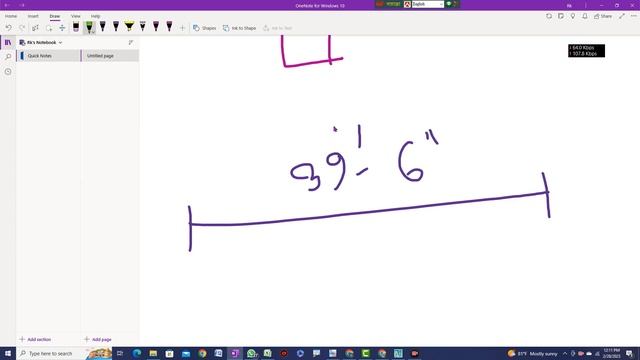Open File Explorer from the taskbar
The width and height of the screenshot is (640, 360).
pos(153,353)
